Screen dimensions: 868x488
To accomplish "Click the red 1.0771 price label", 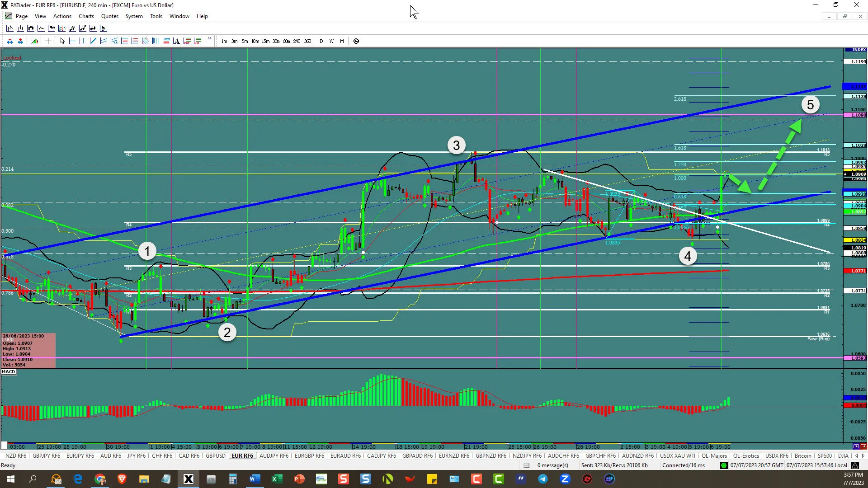I will coord(855,271).
